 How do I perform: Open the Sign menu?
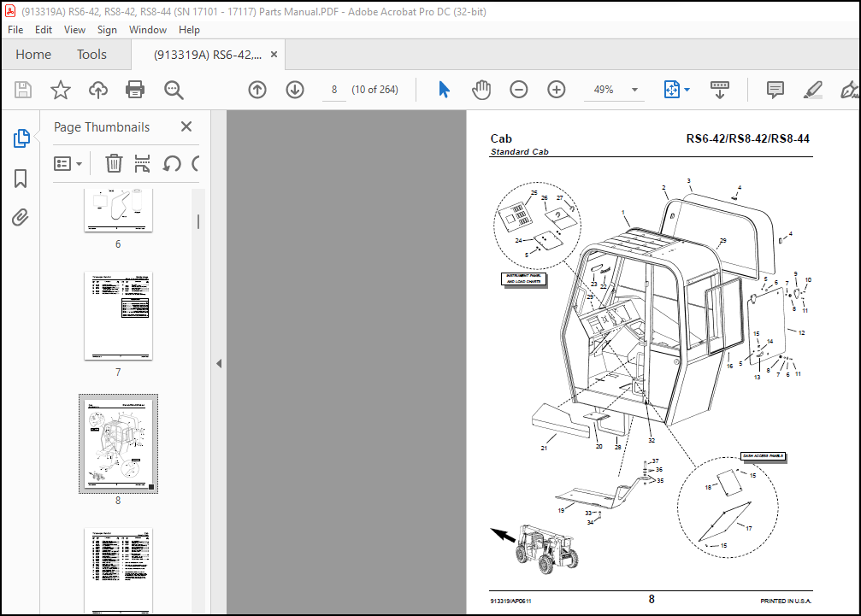(107, 30)
